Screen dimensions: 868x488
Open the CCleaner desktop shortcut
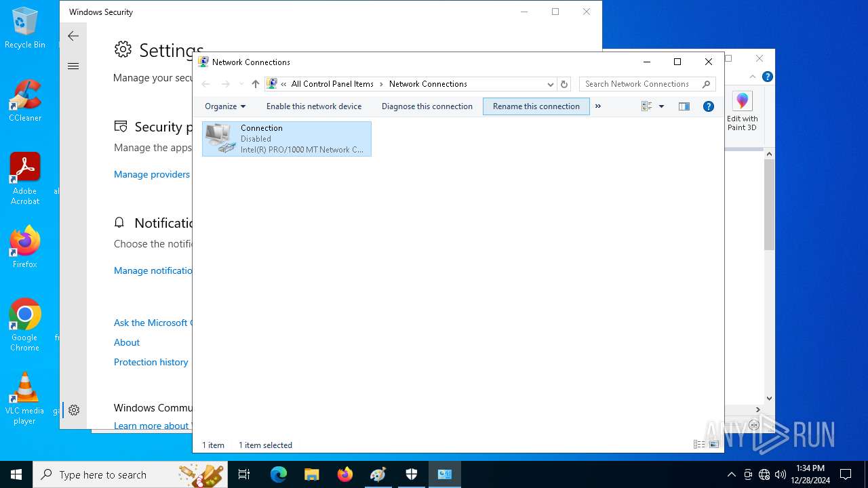tap(25, 102)
